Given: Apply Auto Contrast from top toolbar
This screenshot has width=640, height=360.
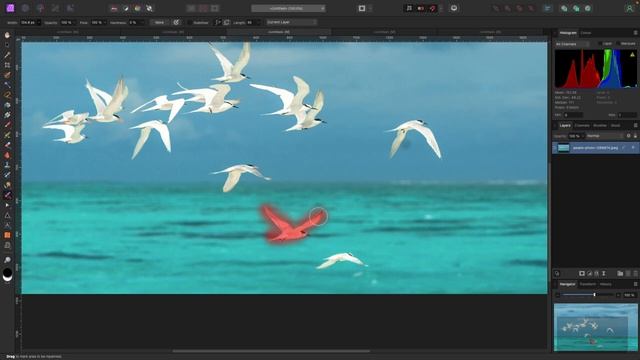Looking at the screenshot, I should click(126, 8).
